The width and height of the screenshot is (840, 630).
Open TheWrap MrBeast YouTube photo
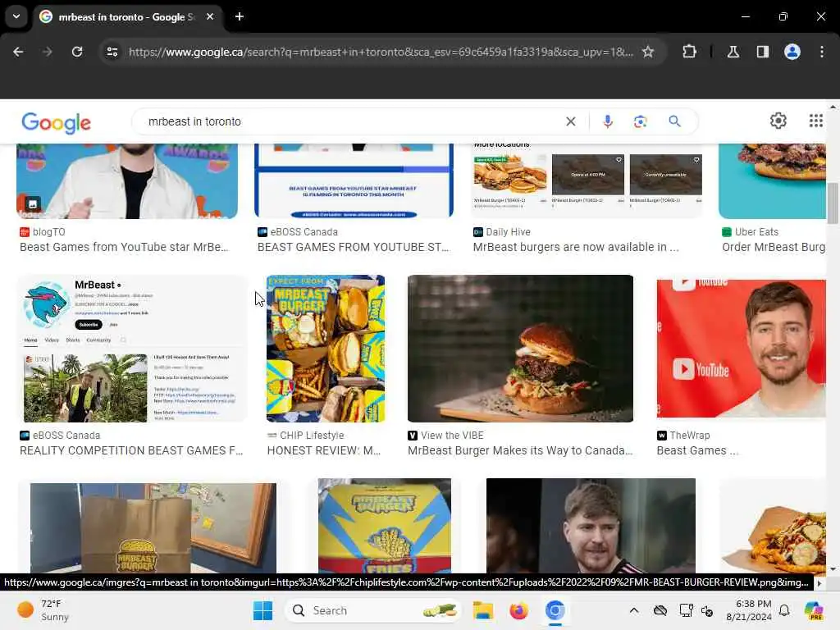[x=742, y=349]
